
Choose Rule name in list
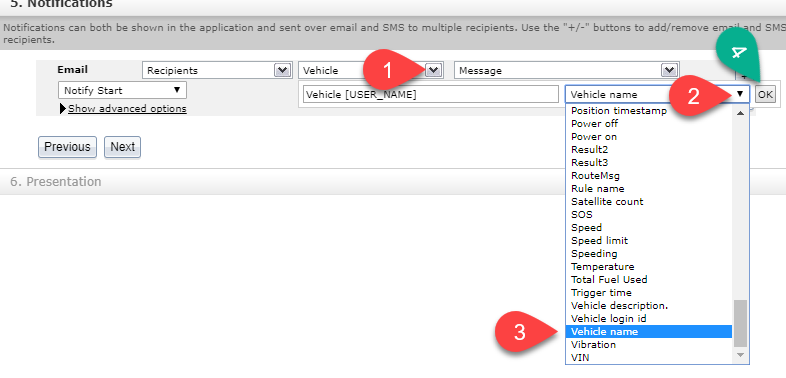click(649, 188)
